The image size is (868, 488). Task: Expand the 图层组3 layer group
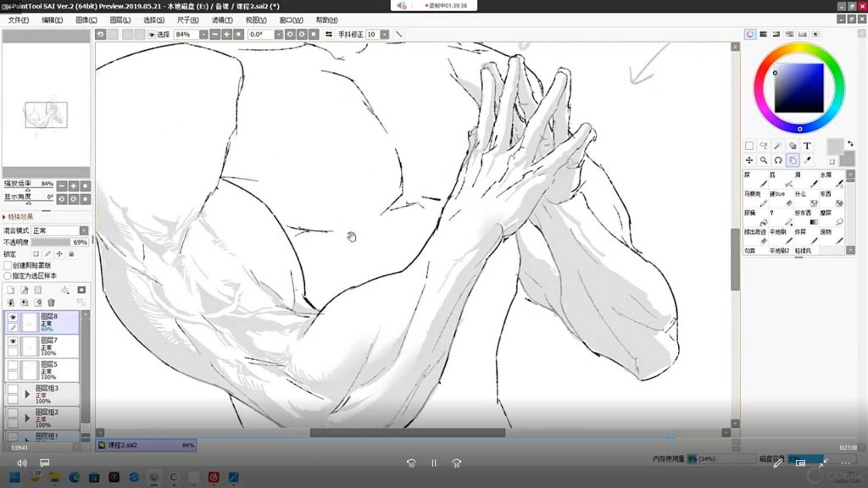tap(27, 394)
